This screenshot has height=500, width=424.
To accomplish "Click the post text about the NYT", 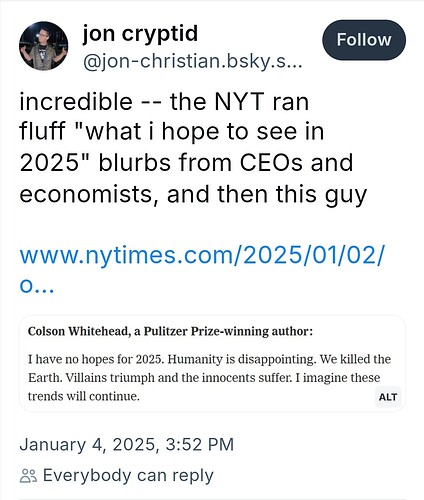I will pos(193,148).
